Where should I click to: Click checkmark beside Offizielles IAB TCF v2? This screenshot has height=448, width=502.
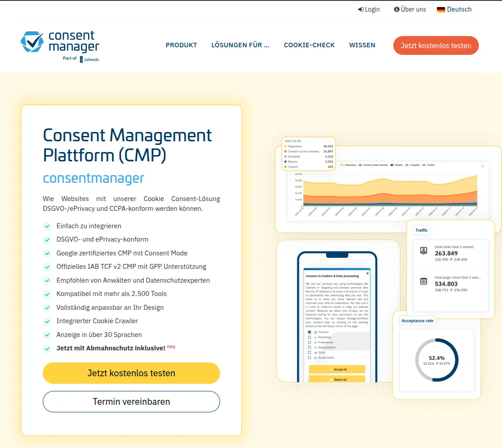pyautogui.click(x=47, y=267)
